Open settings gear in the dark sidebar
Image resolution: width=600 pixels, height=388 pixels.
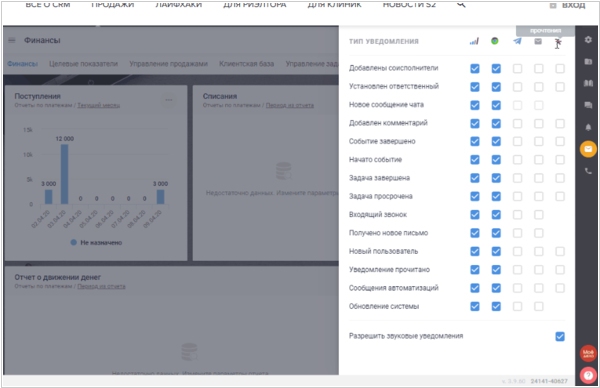[588, 39]
